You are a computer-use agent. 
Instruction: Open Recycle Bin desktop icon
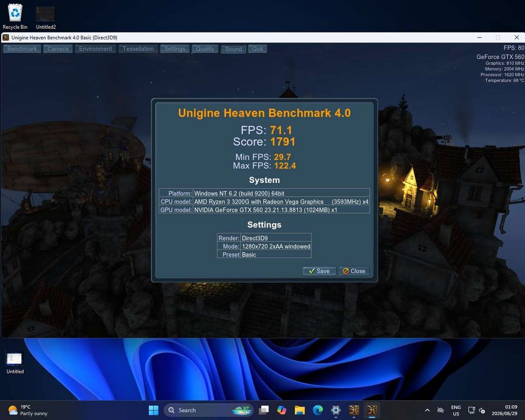(x=15, y=17)
